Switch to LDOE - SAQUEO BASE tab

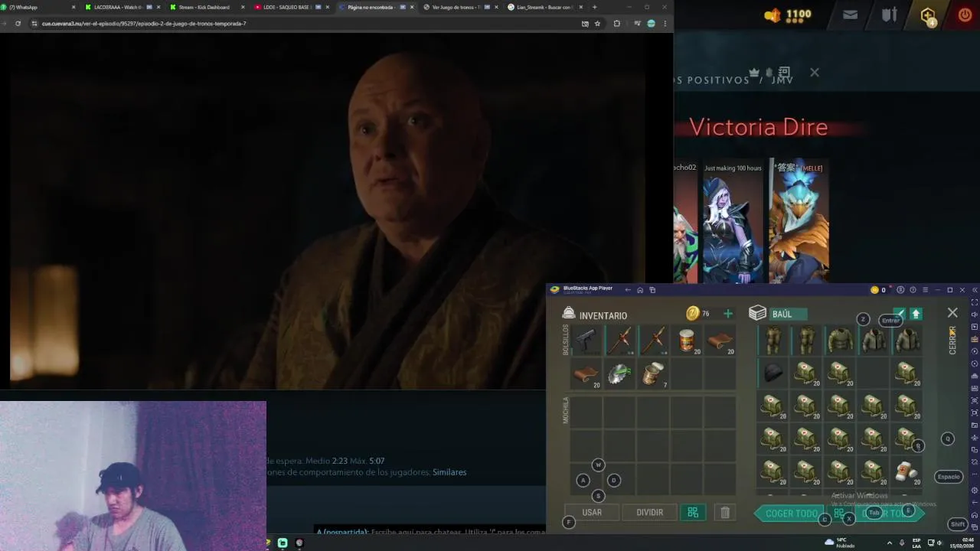coord(289,7)
